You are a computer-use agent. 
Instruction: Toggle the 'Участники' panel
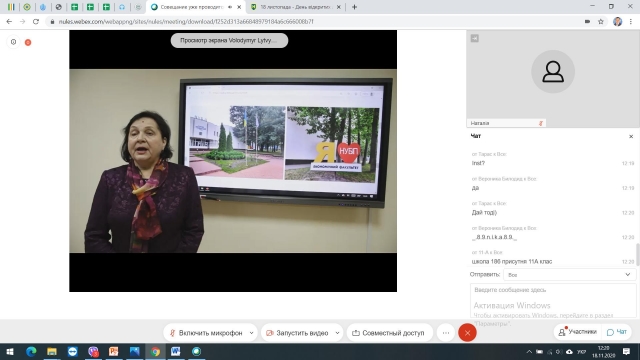pos(578,332)
